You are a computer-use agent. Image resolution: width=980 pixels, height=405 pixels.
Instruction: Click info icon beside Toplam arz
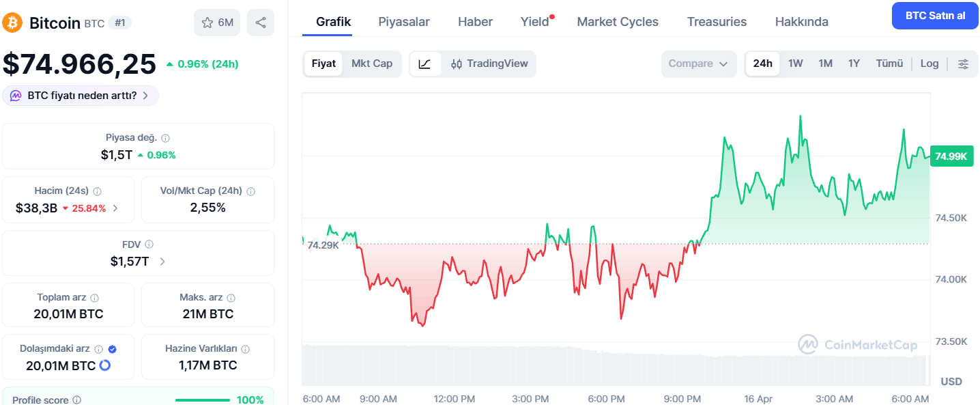95,298
